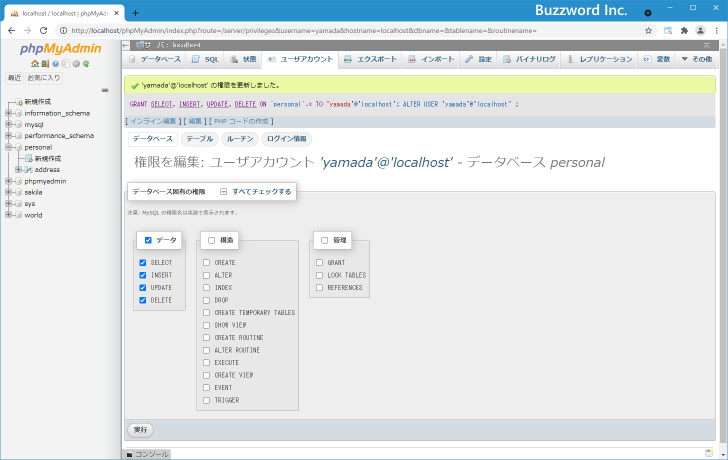
Task: Open the Chrome three-dot menu
Action: 717,31
